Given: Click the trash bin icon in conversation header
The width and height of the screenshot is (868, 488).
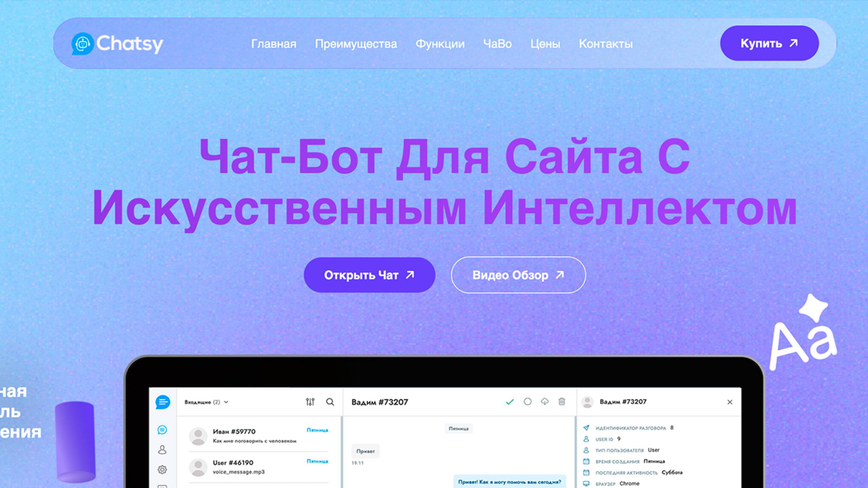Looking at the screenshot, I should tap(562, 402).
